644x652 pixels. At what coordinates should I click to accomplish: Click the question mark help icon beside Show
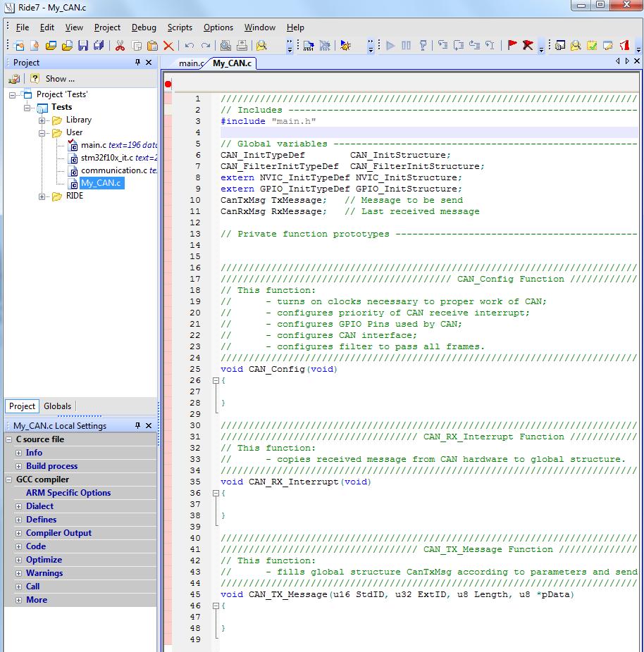coord(35,79)
